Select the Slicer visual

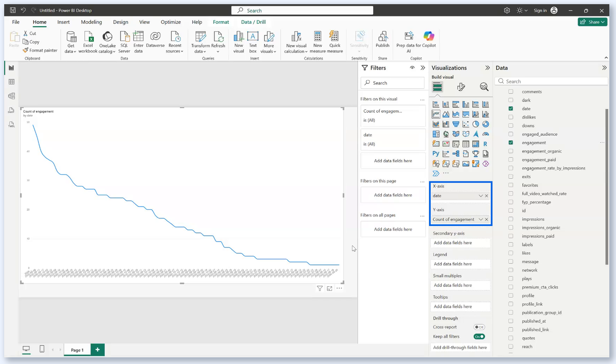click(x=456, y=144)
